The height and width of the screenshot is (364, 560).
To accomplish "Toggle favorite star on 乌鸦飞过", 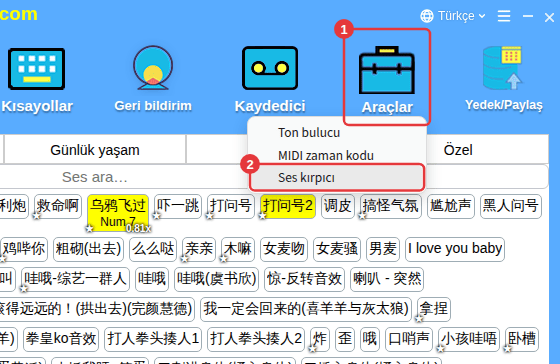I will 89,228.
